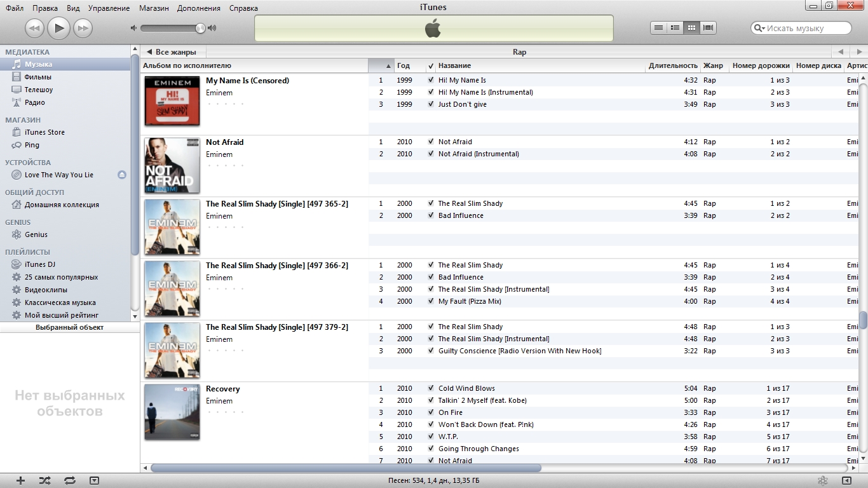Open Ping in the sidebar
The width and height of the screenshot is (868, 488).
tap(65, 145)
